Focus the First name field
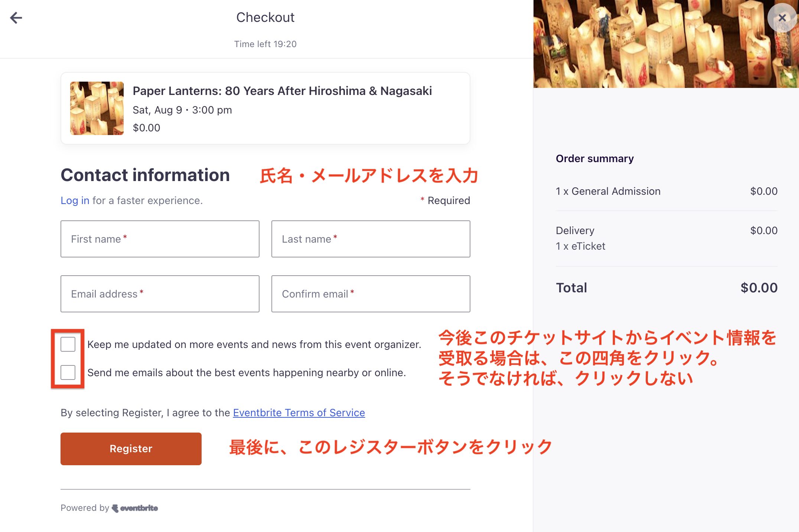The image size is (799, 532). [x=160, y=239]
